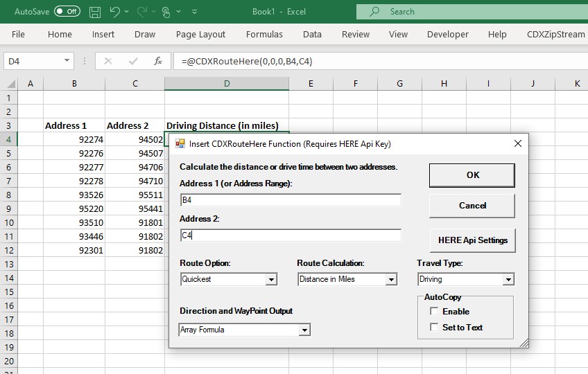Check the Set to Text checkbox

[434, 327]
